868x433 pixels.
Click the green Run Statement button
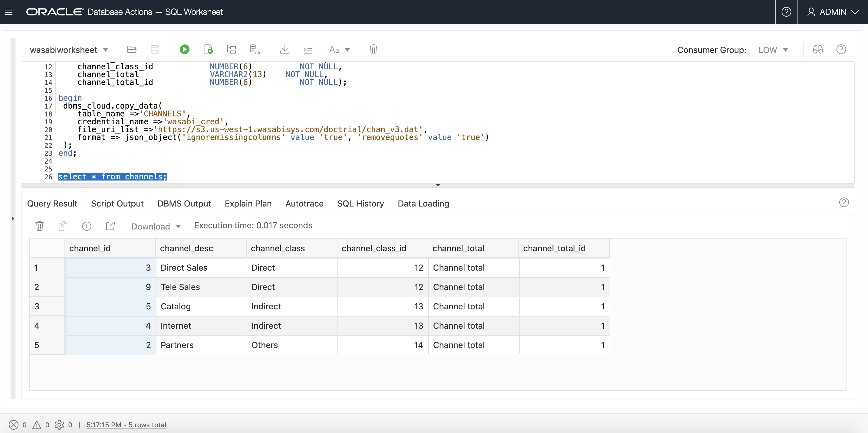(x=184, y=50)
